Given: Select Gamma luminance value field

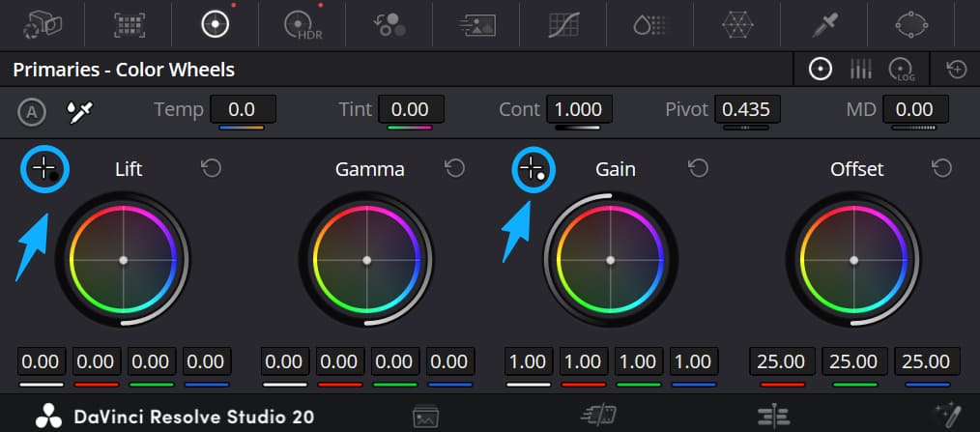Looking at the screenshot, I should tap(284, 361).
